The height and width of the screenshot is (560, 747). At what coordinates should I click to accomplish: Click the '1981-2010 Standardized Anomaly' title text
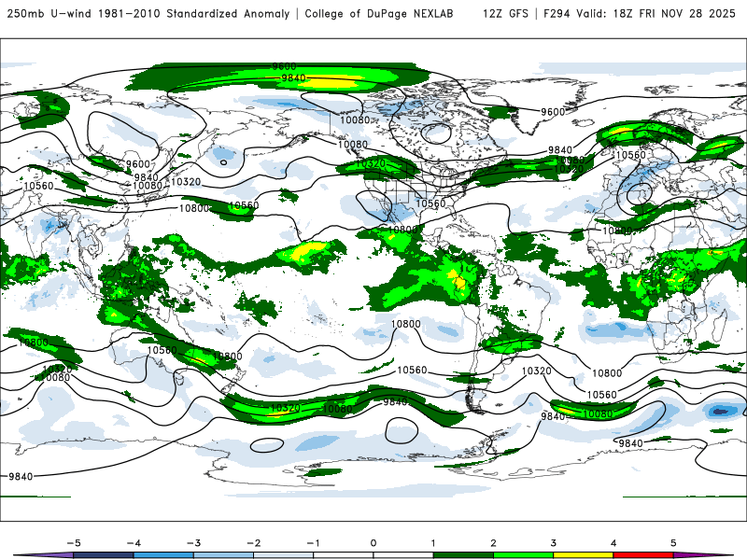click(194, 13)
